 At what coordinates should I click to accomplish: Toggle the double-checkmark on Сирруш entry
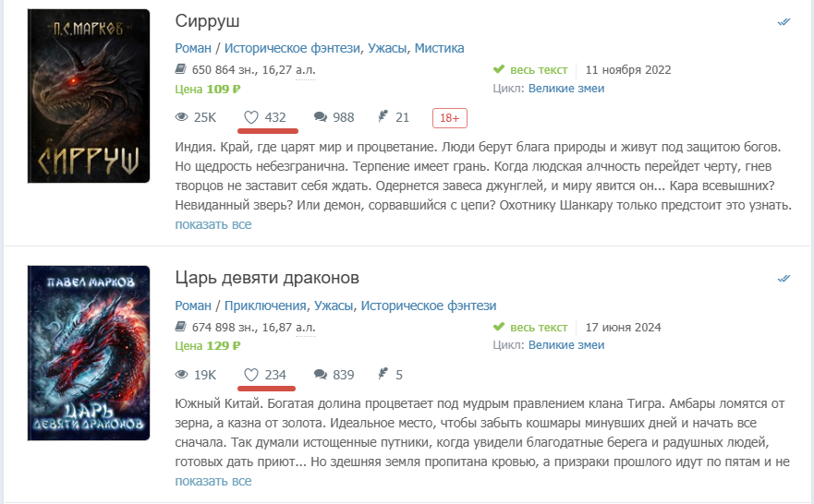point(784,22)
